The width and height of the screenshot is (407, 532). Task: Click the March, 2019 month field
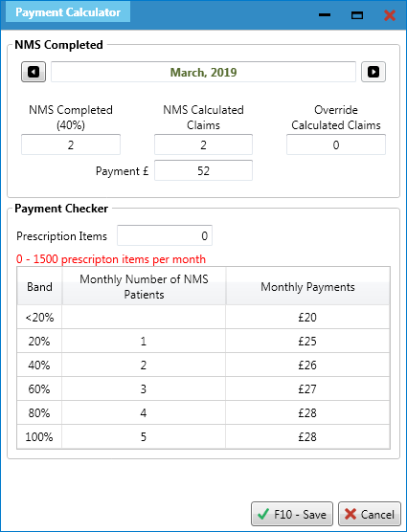coord(203,72)
